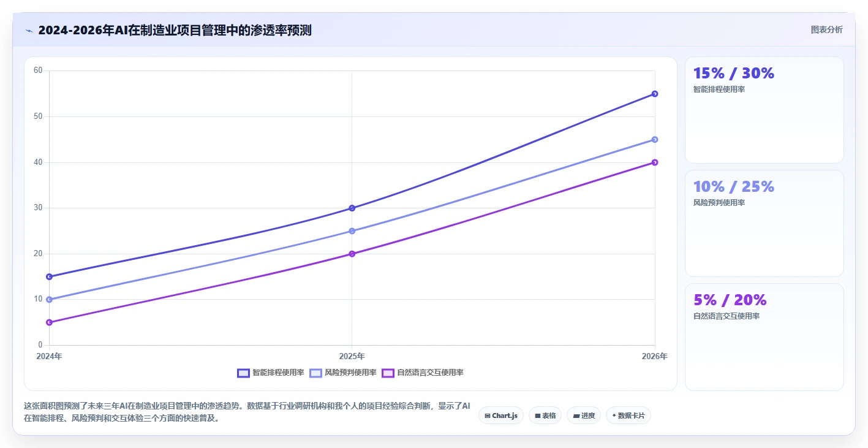Click the 自然语言交互使用率 legend color box
Screen dimensions: 868x448
pyautogui.click(x=388, y=373)
